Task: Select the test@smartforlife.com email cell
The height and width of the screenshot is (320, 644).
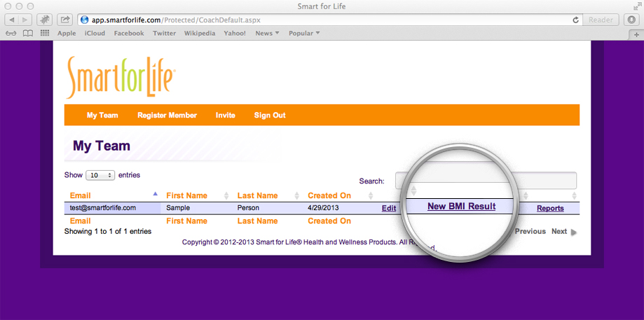Action: 103,207
